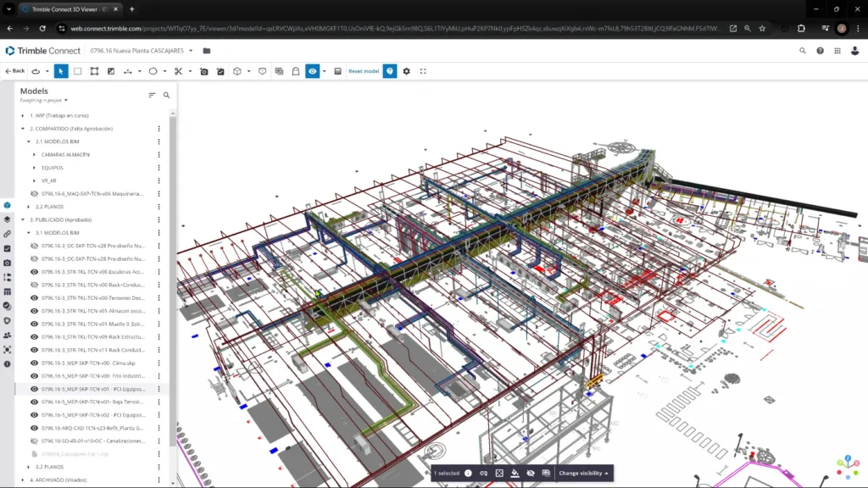The image size is (868, 488).
Task: Show info for the selected object
Action: click(x=468, y=473)
